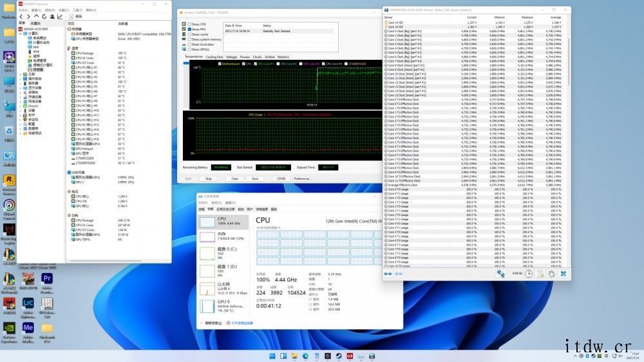Image resolution: width=644 pixels, height=362 pixels.
Task: Switch to the Statistics tab
Action: (283, 57)
